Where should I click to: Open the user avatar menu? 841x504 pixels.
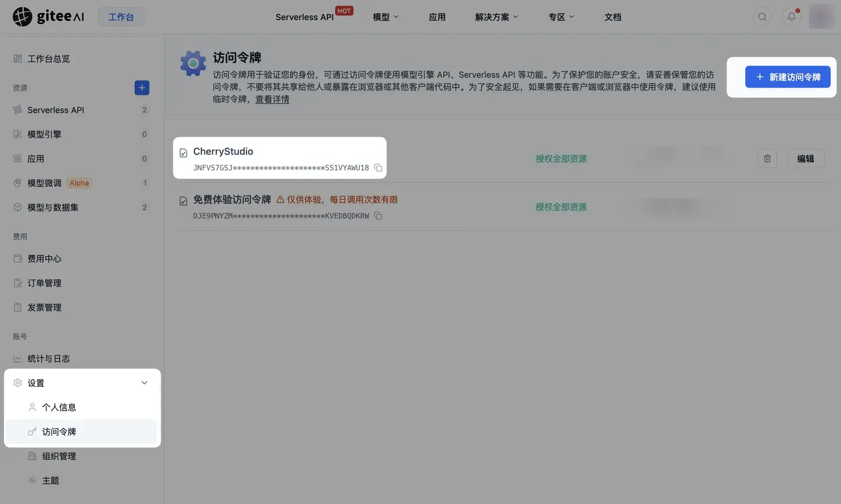click(821, 16)
